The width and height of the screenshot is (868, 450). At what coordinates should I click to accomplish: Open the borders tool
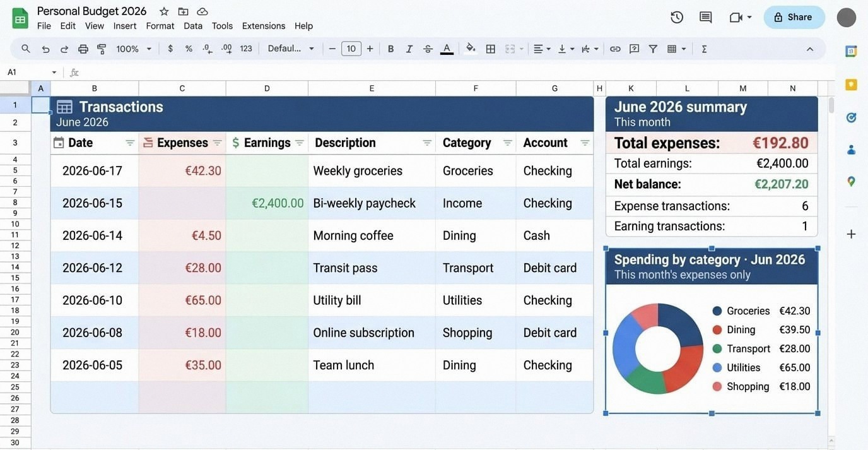tap(490, 49)
